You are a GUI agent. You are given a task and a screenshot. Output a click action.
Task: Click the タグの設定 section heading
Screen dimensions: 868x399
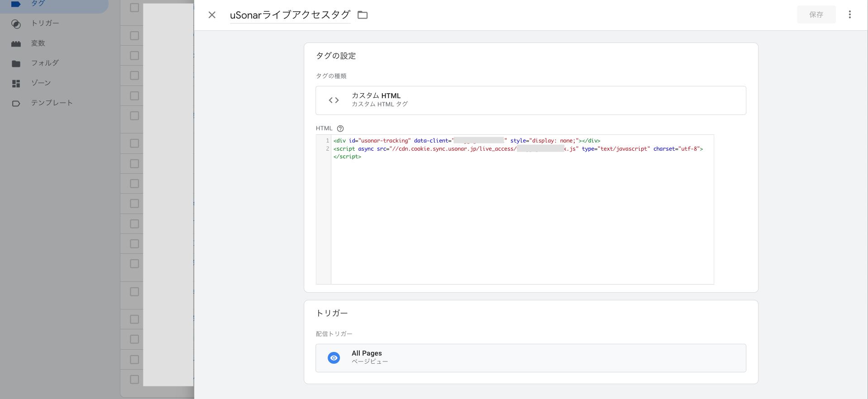click(x=336, y=56)
